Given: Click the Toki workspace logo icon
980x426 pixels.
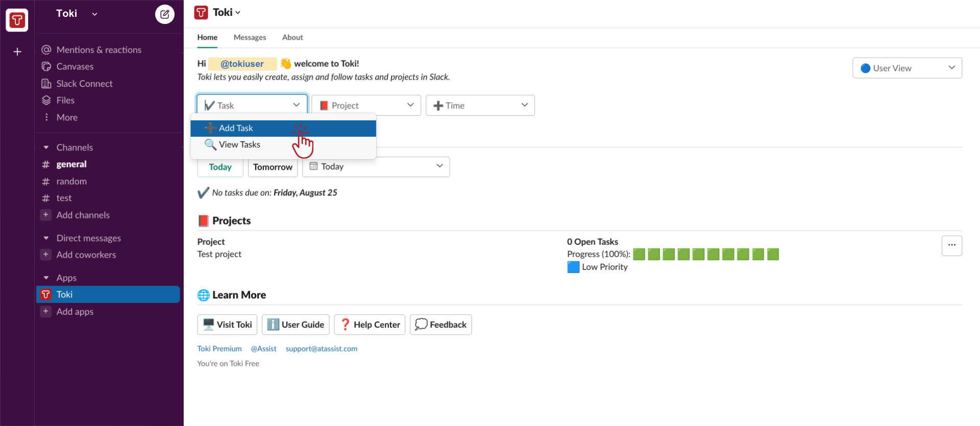Looking at the screenshot, I should click(17, 20).
